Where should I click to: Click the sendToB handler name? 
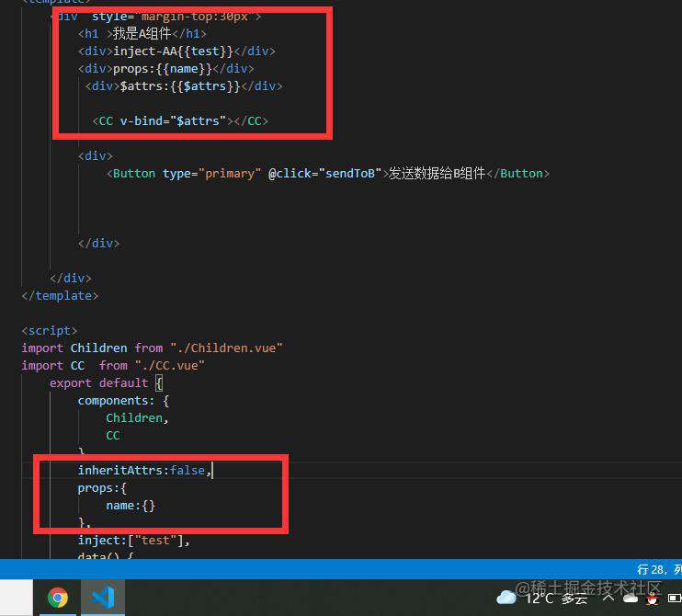tap(349, 173)
